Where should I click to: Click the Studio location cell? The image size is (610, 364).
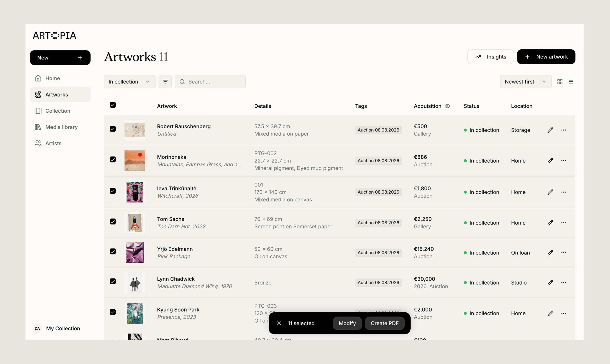[x=519, y=283]
